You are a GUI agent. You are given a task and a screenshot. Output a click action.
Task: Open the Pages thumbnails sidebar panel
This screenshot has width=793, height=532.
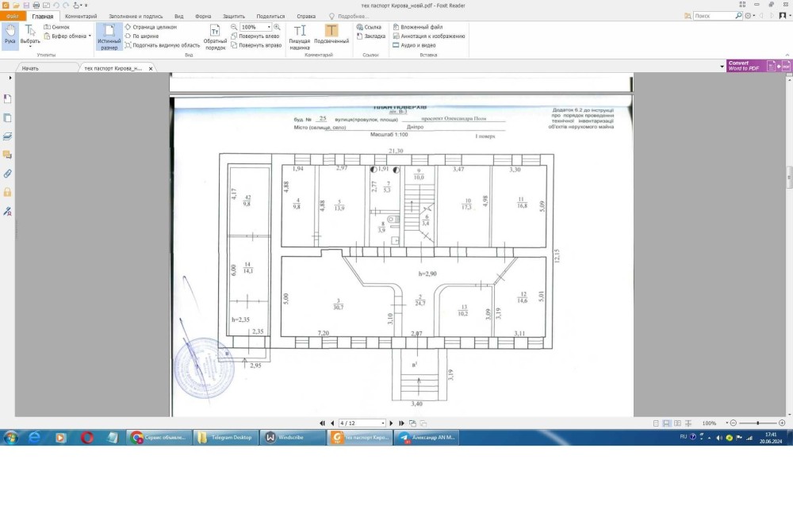8,118
